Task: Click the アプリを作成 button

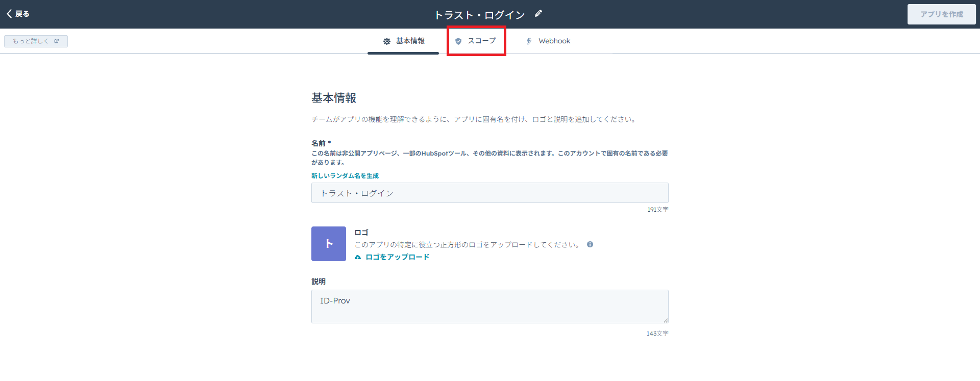Action: click(x=941, y=14)
